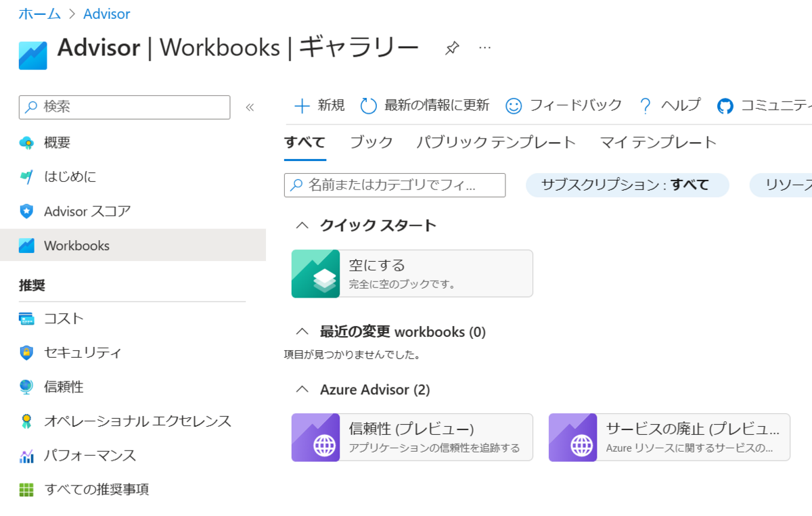Click the Workbooks chart icon in sidebar
Screen dimensions: 812x516
tap(26, 245)
